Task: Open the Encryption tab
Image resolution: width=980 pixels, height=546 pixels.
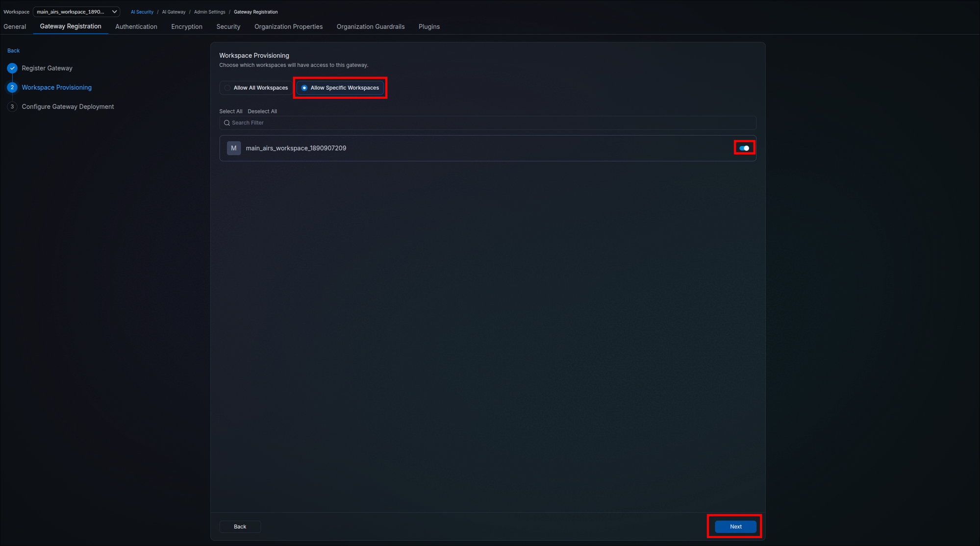Action: (x=187, y=26)
